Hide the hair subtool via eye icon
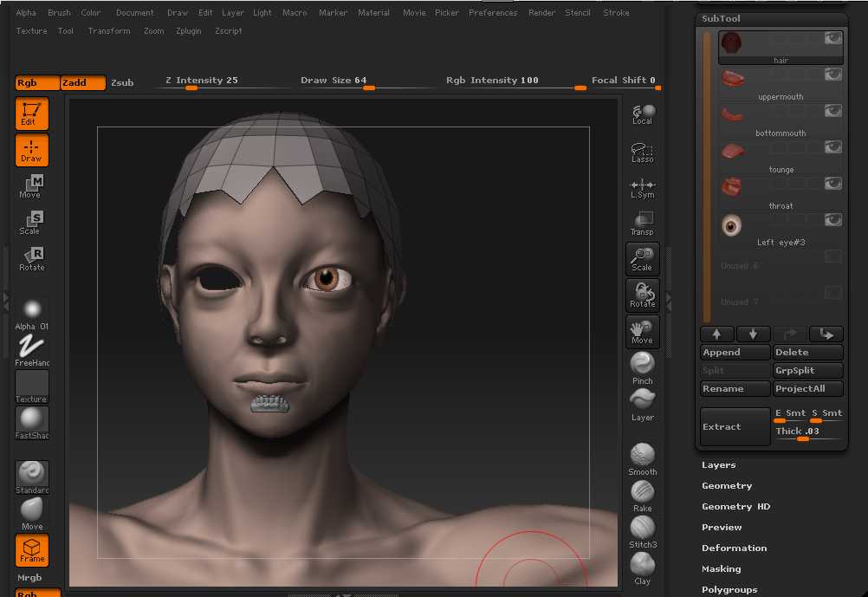The height and width of the screenshot is (597, 868). pyautogui.click(x=832, y=38)
